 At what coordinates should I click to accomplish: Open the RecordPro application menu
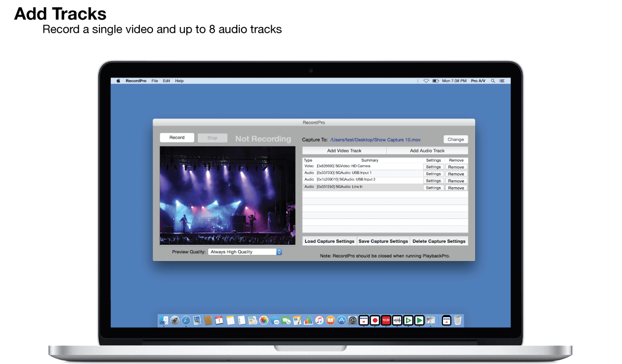pos(136,81)
